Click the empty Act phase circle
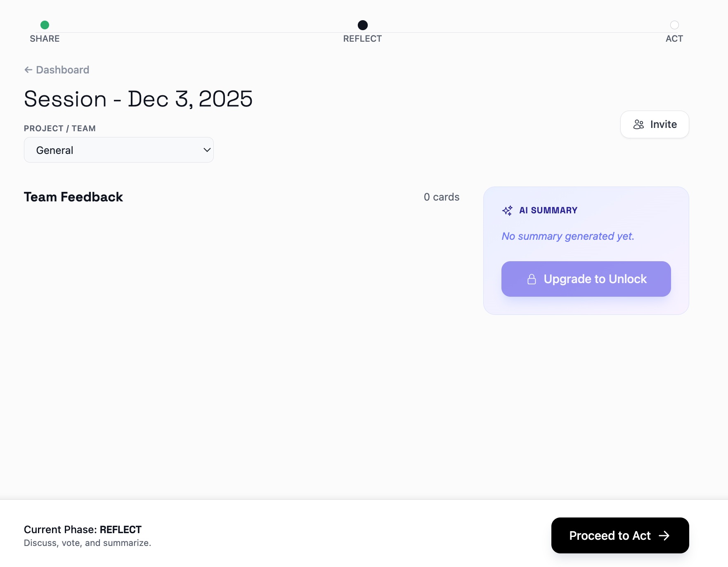The height and width of the screenshot is (567, 728). (674, 25)
